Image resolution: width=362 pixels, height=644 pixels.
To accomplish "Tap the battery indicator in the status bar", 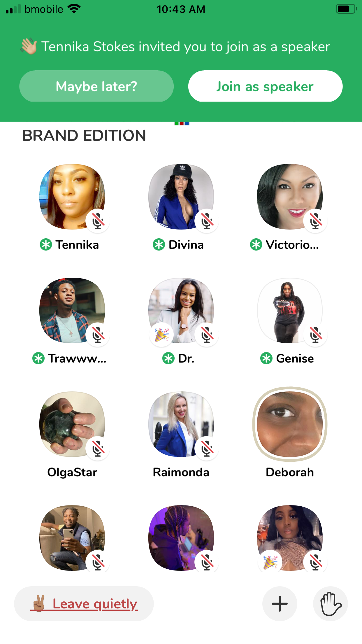I will pyautogui.click(x=347, y=9).
